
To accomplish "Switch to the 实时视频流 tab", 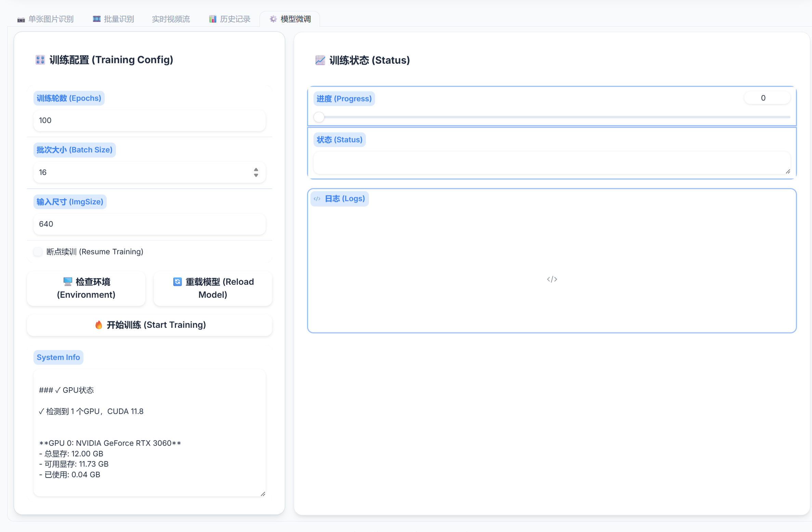I will coord(171,19).
